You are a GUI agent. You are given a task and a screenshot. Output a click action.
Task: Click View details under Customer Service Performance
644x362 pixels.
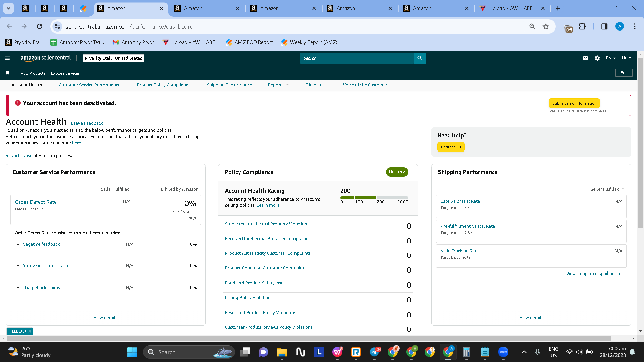[105, 318]
